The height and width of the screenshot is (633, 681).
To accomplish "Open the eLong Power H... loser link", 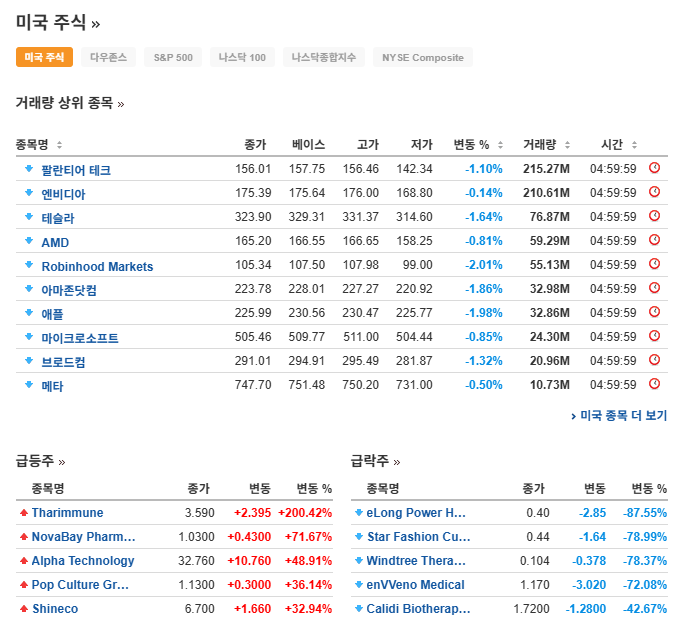I will click(416, 513).
